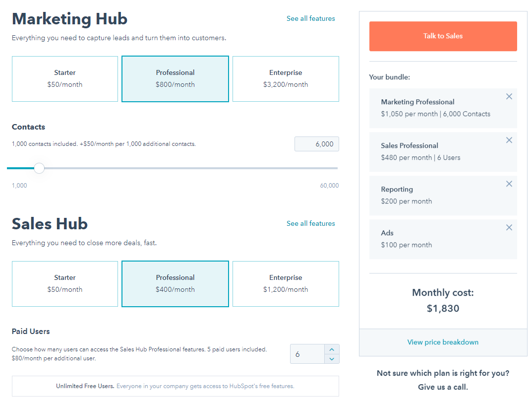Click the 6,000 contacts input field
The width and height of the screenshot is (532, 402).
(x=316, y=143)
